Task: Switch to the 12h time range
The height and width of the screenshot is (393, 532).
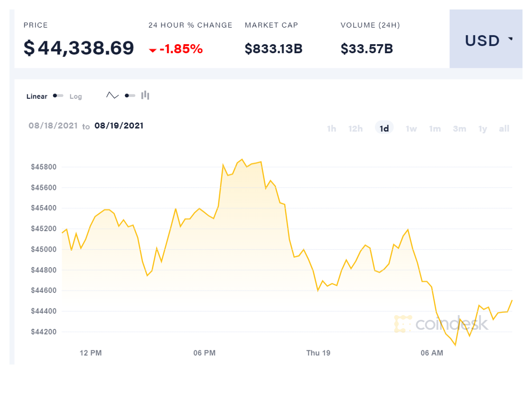Action: pyautogui.click(x=355, y=129)
